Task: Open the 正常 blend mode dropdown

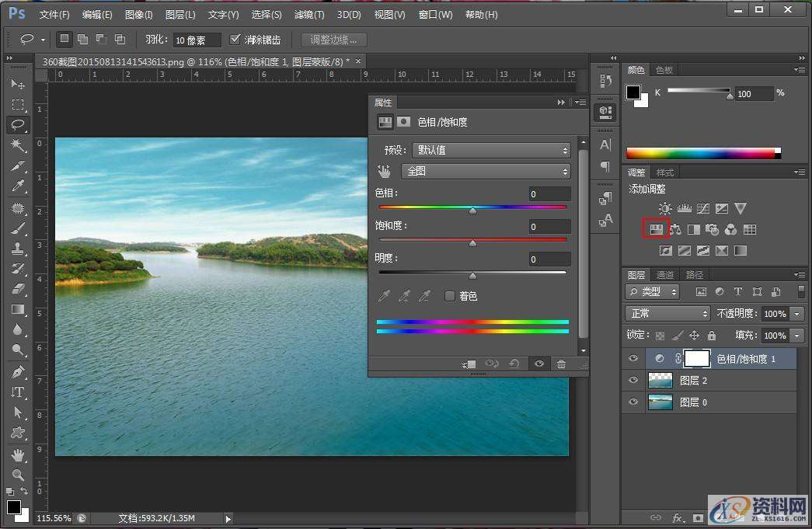Action: (667, 314)
